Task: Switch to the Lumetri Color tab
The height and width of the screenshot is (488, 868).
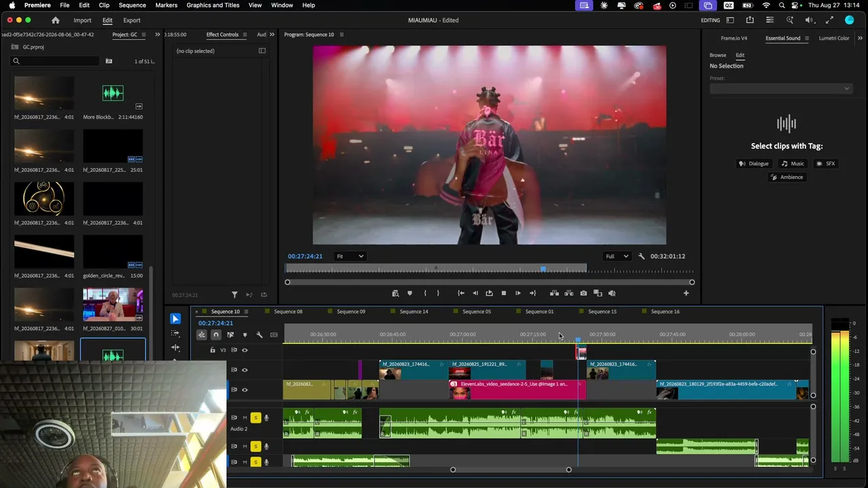Action: pos(834,39)
